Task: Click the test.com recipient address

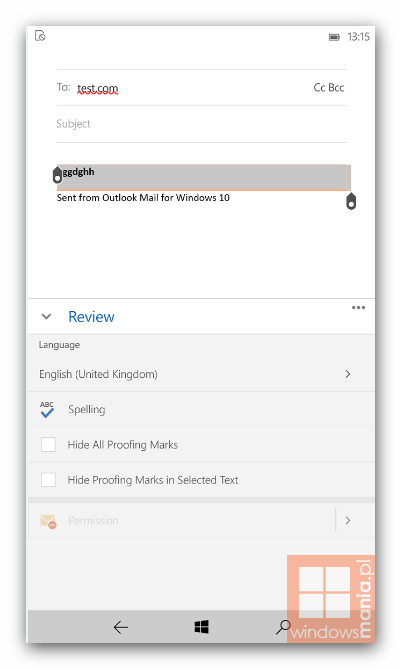Action: pos(97,88)
